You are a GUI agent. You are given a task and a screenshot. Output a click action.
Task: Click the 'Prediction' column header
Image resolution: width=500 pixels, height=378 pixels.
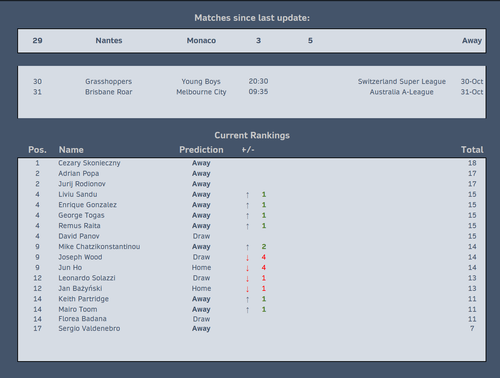point(201,150)
